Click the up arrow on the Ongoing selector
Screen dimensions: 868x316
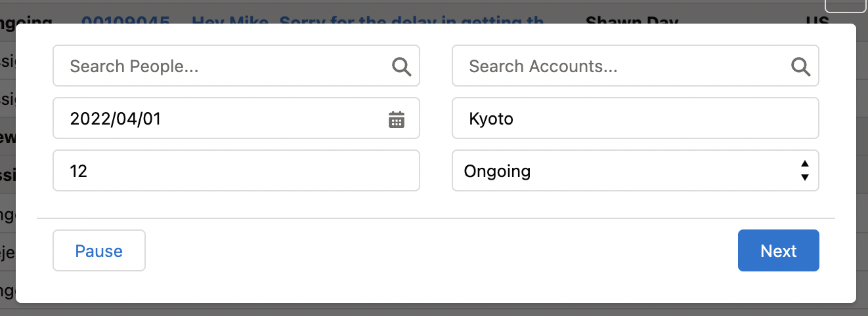click(x=805, y=164)
